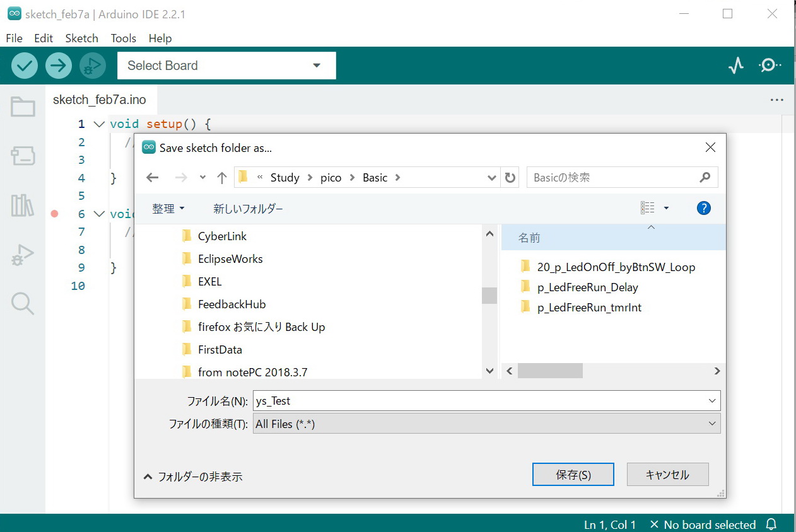The height and width of the screenshot is (532, 796).
Task: Select the FirstData folder in tree
Action: (x=211, y=350)
